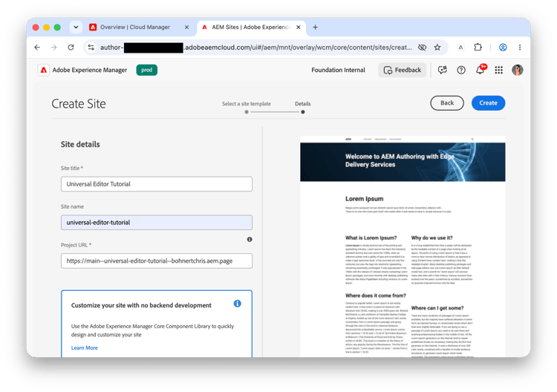The width and height of the screenshot is (557, 392).
Task: Click the browser forward arrow
Action: coord(53,48)
